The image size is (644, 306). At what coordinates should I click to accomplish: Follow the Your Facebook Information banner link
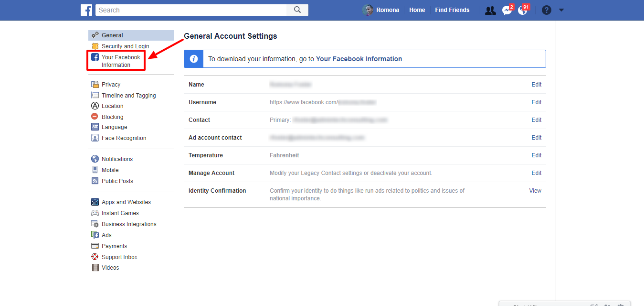pos(359,59)
